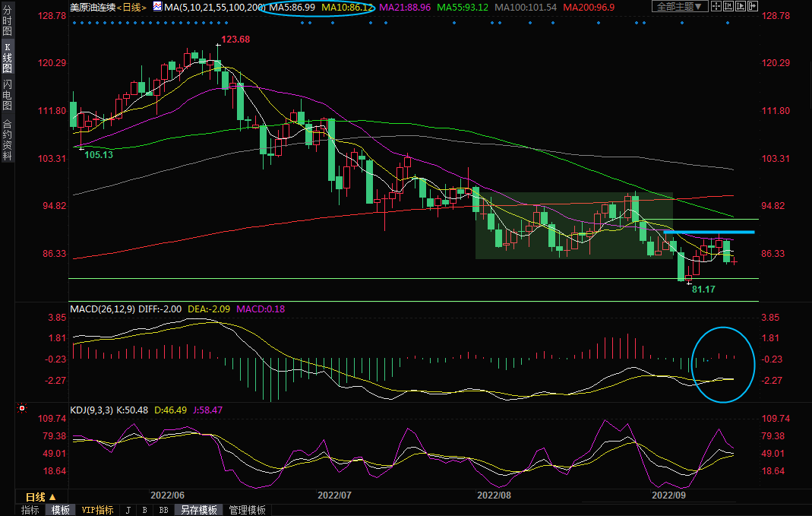The width and height of the screenshot is (812, 516).
Task: Click the 另存模板 button
Action: pos(199,510)
